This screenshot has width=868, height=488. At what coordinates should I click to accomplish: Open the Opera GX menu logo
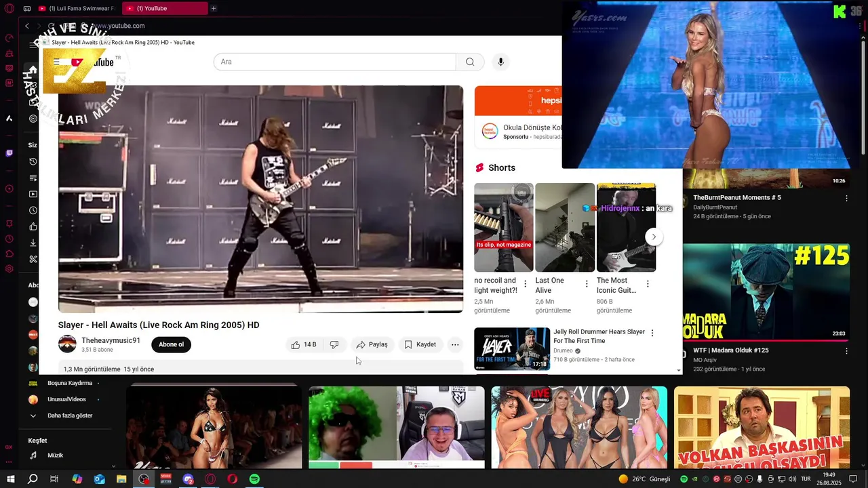[9, 8]
